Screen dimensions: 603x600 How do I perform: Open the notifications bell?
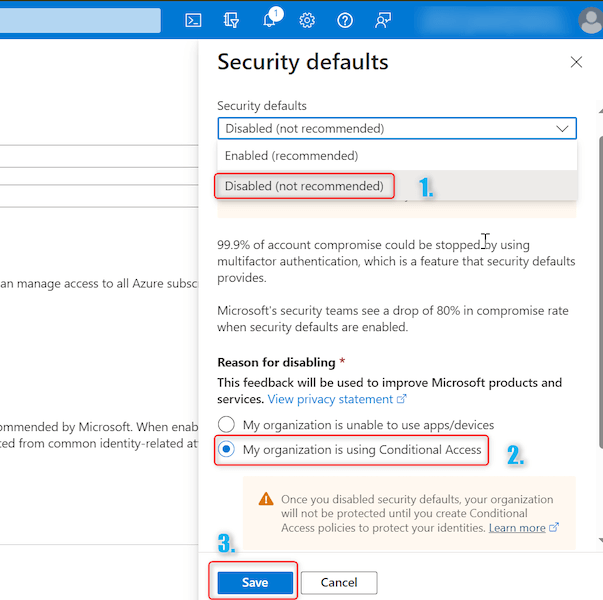click(270, 20)
